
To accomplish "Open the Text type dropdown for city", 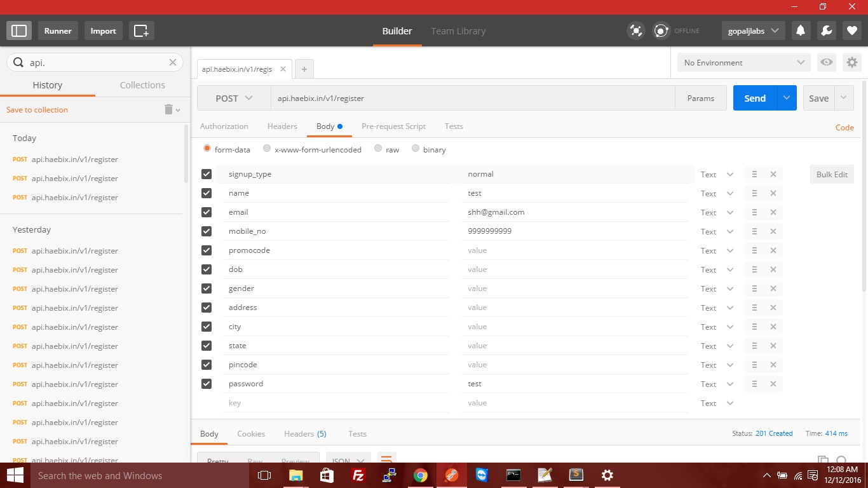I will [x=717, y=327].
